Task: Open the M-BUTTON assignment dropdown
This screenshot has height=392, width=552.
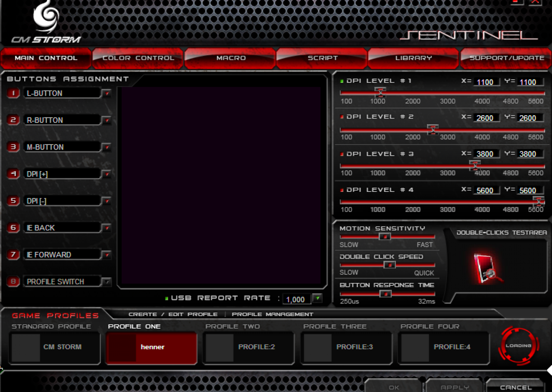Action: coord(107,147)
